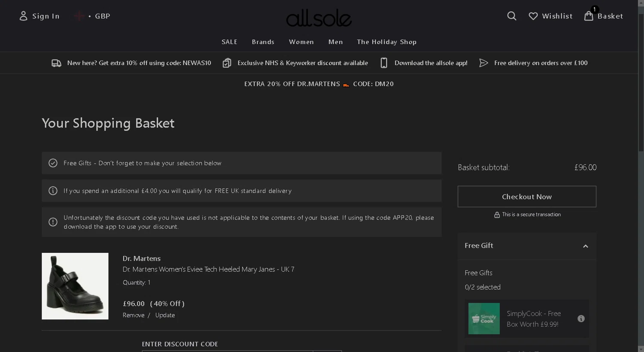This screenshot has width=644, height=352.
Task: Remove the Dr. Martens item from basket
Action: (x=134, y=315)
